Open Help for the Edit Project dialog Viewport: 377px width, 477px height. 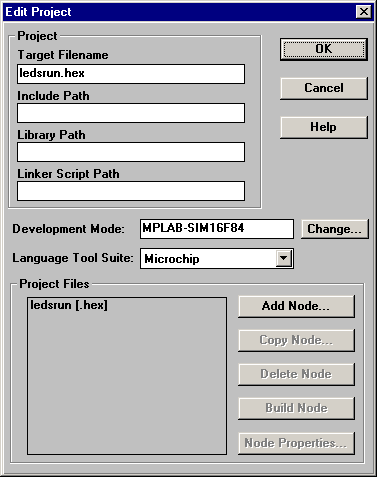point(324,127)
